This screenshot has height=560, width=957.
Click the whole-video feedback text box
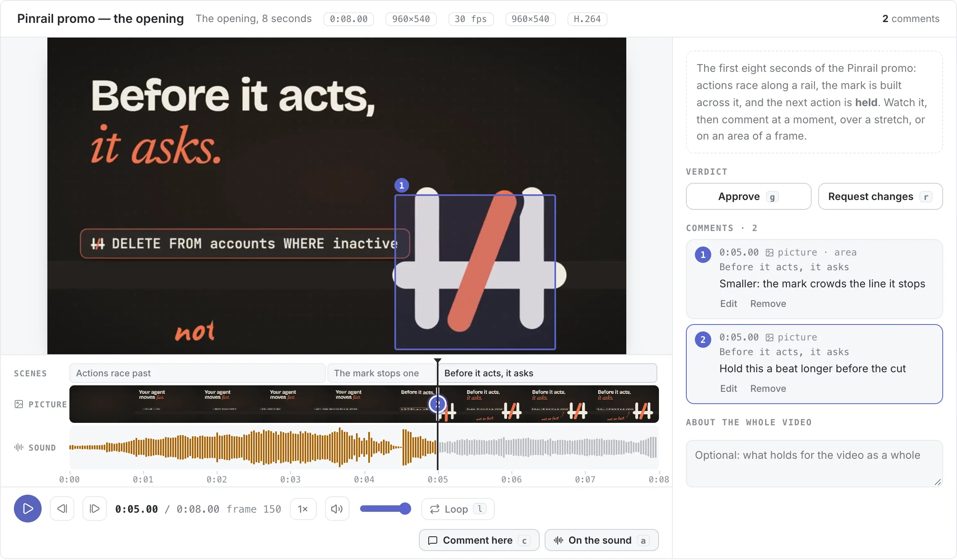point(814,463)
